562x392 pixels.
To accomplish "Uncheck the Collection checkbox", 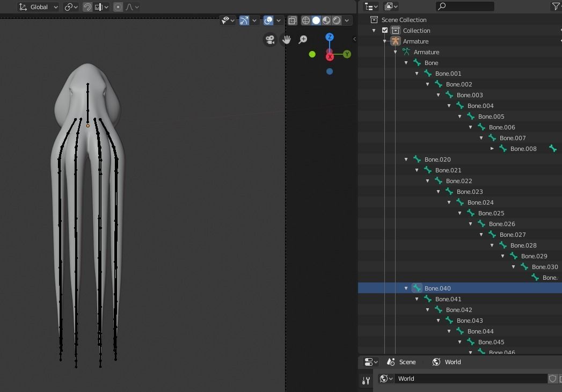I will (384, 31).
